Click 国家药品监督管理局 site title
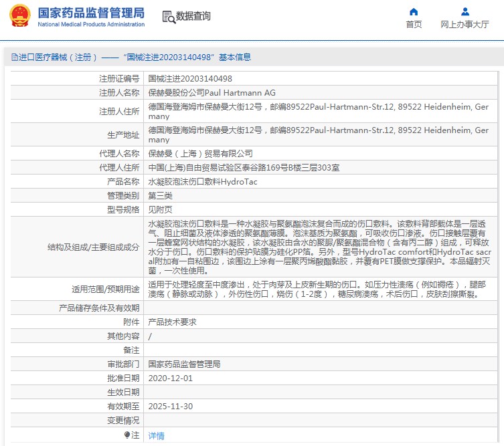The width and height of the screenshot is (504, 446). [x=91, y=13]
